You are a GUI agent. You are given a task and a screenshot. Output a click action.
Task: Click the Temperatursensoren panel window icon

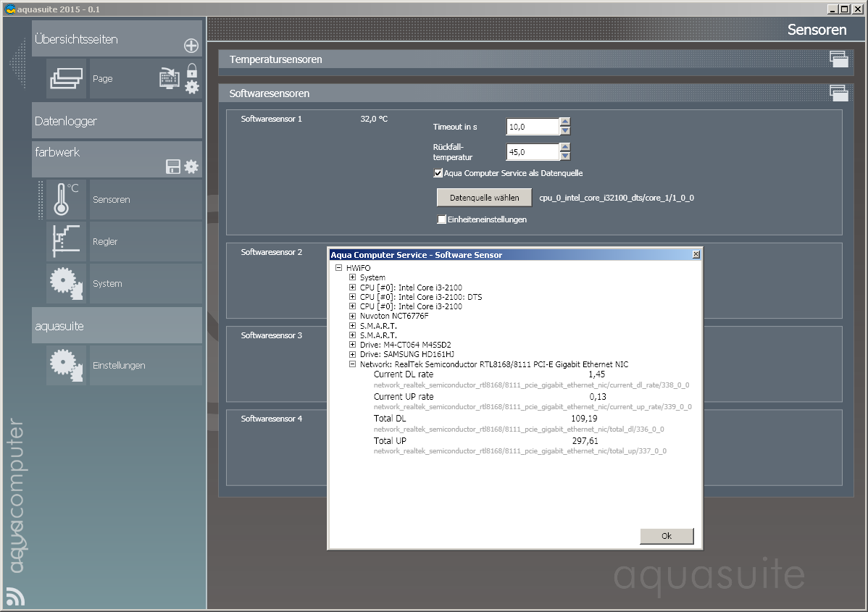(839, 59)
